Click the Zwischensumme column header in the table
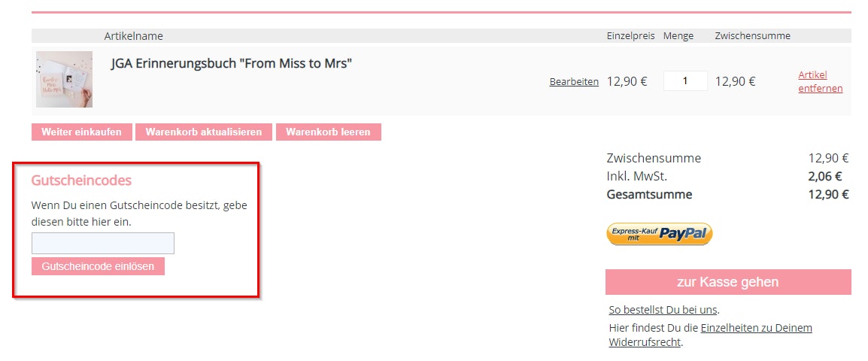Image resolution: width=868 pixels, height=361 pixels. coord(752,36)
